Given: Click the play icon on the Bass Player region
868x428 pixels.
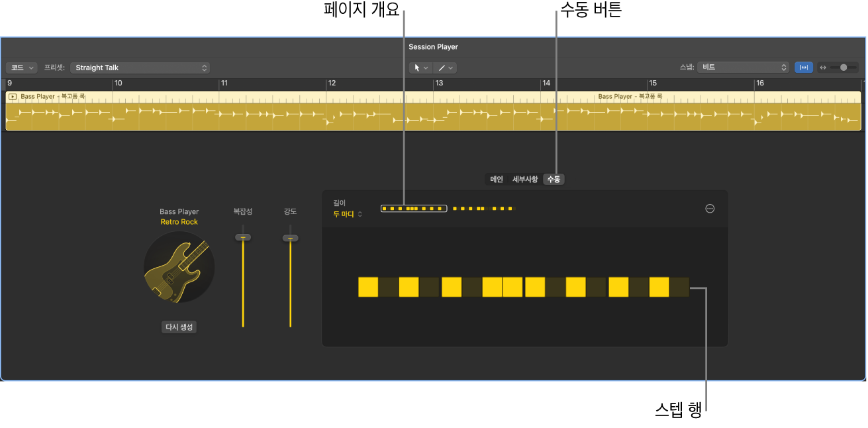Looking at the screenshot, I should pos(12,96).
